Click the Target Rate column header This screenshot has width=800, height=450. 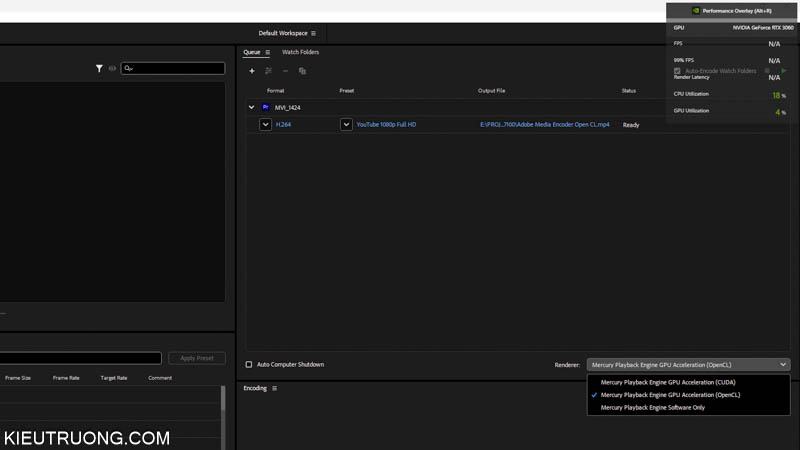[x=114, y=378]
